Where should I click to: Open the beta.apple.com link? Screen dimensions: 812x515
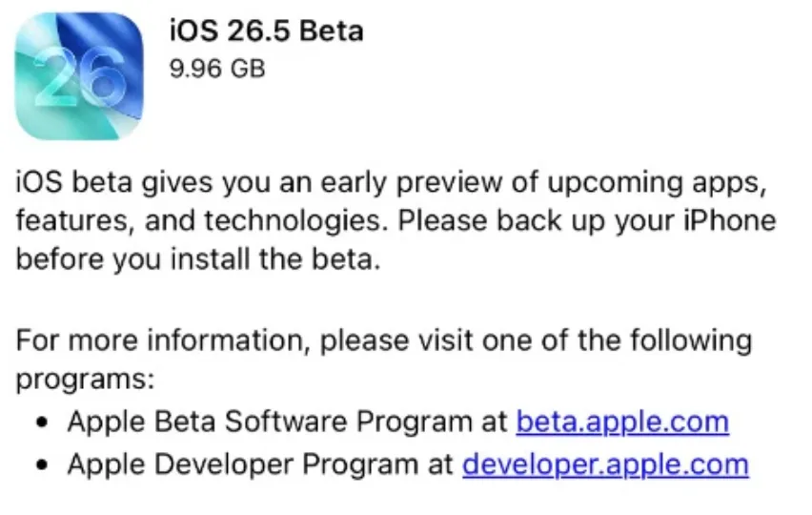point(622,421)
